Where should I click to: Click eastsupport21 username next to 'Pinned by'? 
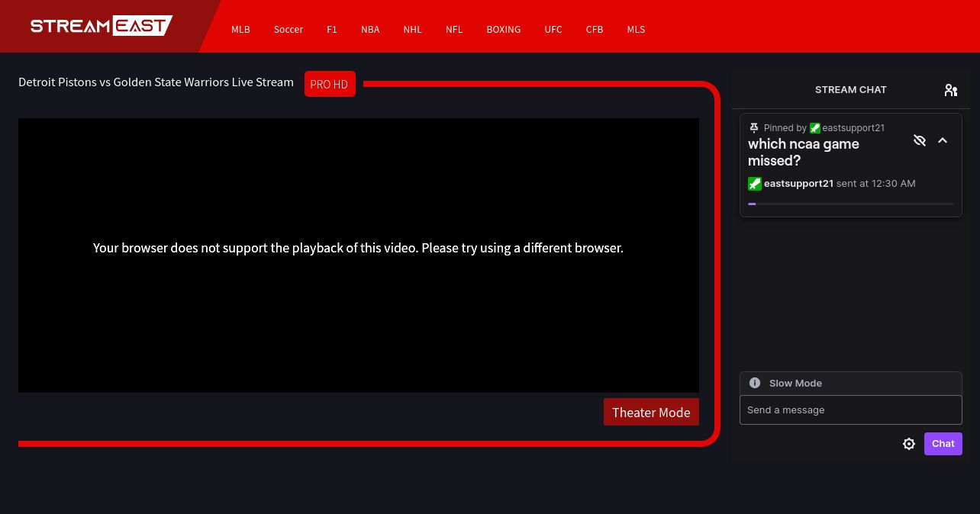coord(853,128)
